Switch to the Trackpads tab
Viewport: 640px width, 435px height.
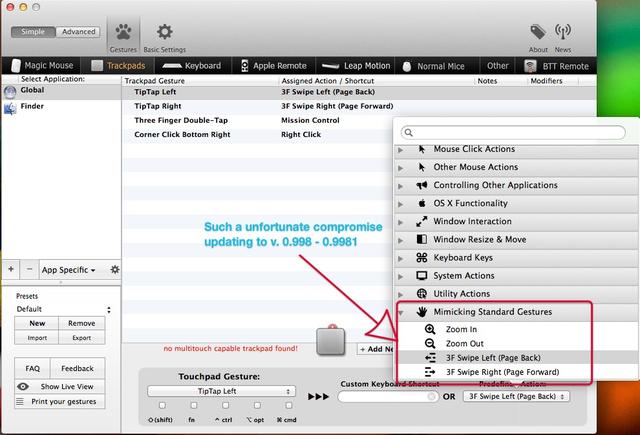pyautogui.click(x=118, y=66)
